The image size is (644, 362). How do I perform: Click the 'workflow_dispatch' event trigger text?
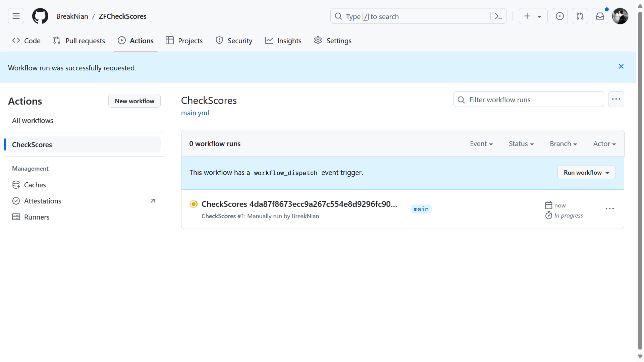[286, 173]
